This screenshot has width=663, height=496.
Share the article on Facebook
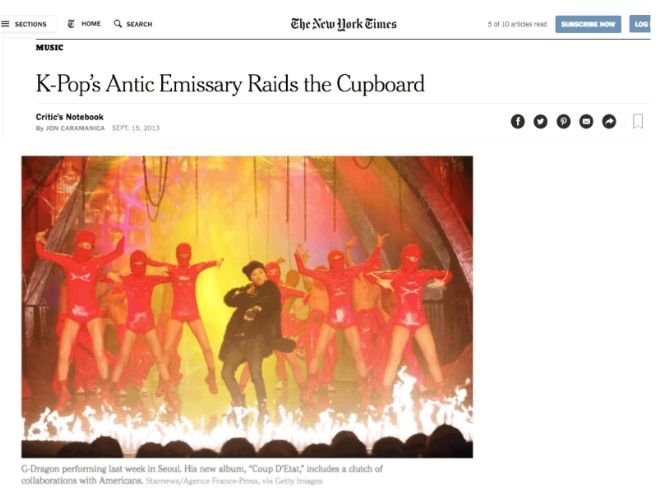pyautogui.click(x=518, y=121)
